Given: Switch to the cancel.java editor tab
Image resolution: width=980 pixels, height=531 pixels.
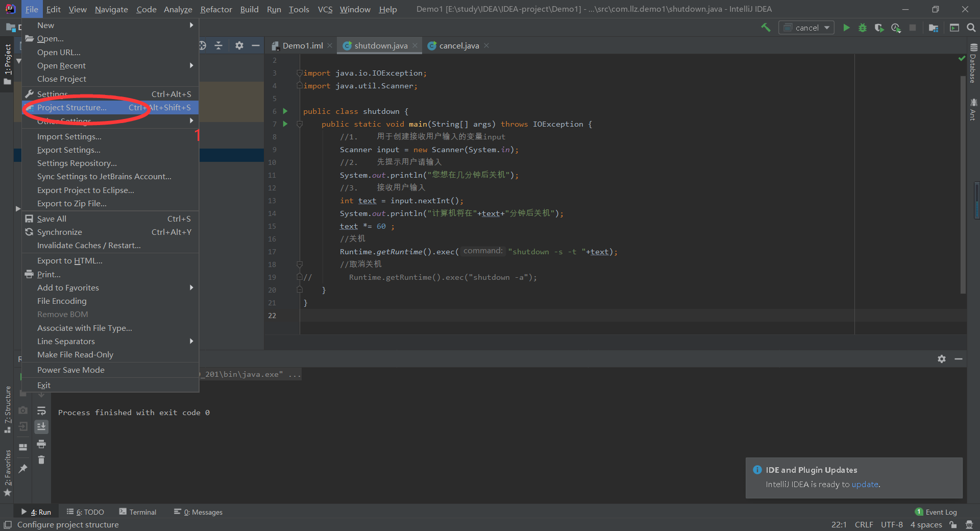Looking at the screenshot, I should pyautogui.click(x=459, y=45).
